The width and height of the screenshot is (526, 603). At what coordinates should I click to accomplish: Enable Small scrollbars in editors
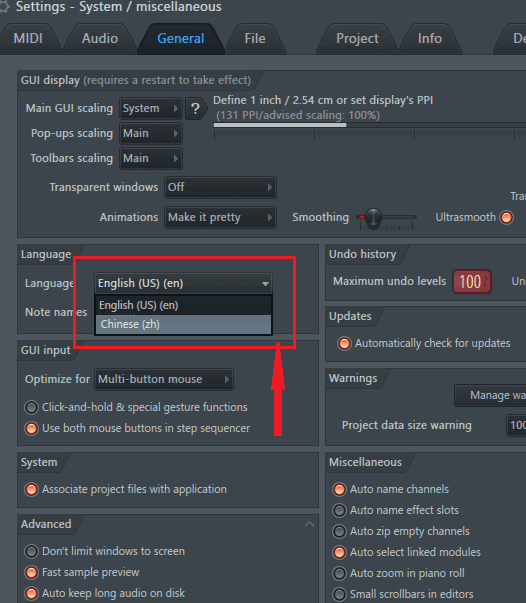pos(339,595)
